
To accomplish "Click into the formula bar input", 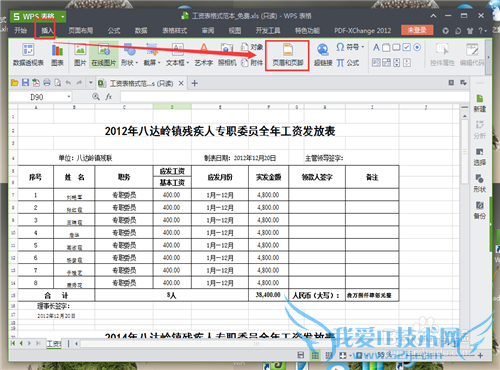I will coord(295,97).
